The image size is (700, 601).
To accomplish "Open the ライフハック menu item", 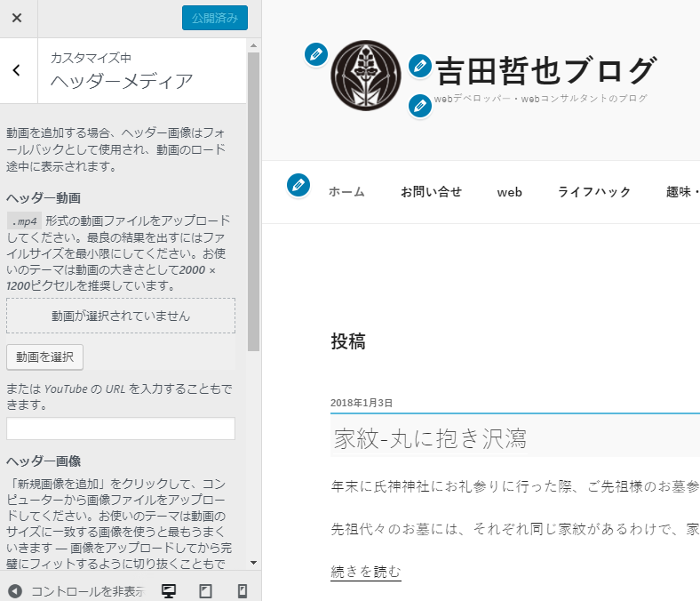I will [593, 192].
